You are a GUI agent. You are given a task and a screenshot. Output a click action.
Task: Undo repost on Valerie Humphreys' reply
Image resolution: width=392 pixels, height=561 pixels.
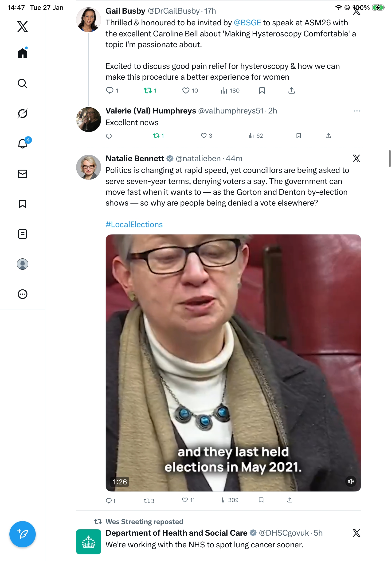tap(156, 136)
